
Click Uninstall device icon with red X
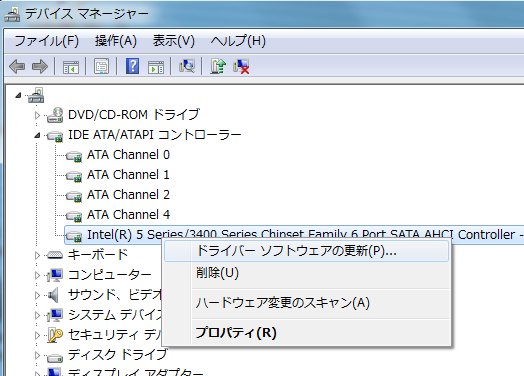point(241,66)
